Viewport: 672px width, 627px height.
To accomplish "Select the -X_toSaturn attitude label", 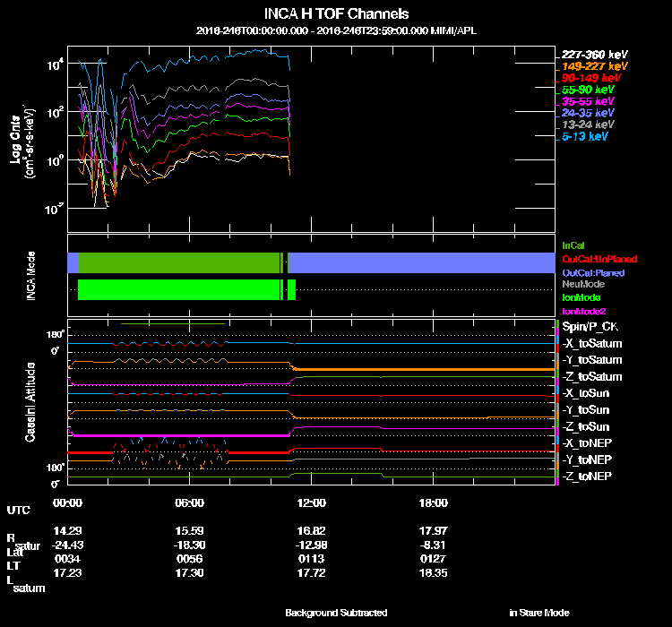I will 592,343.
